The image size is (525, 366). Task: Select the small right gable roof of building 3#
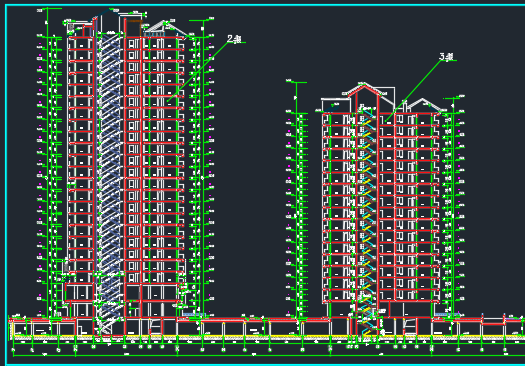pyautogui.click(x=423, y=104)
